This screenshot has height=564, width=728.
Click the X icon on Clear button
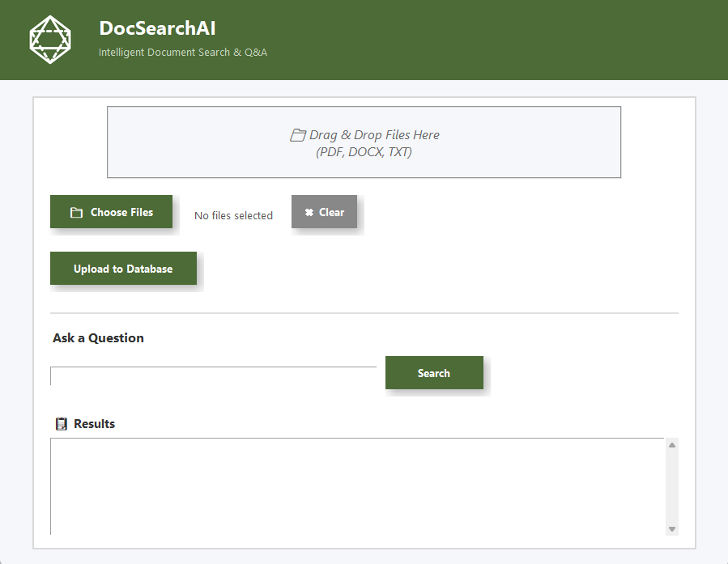click(x=309, y=213)
